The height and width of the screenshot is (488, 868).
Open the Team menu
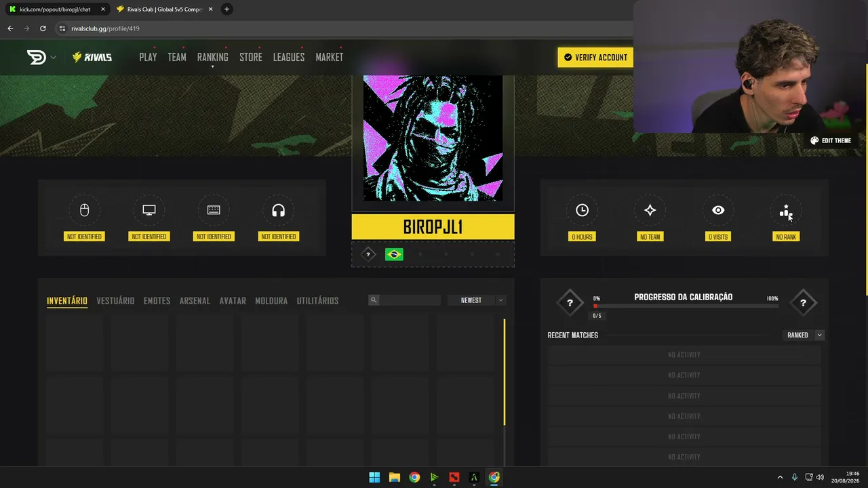pyautogui.click(x=177, y=58)
